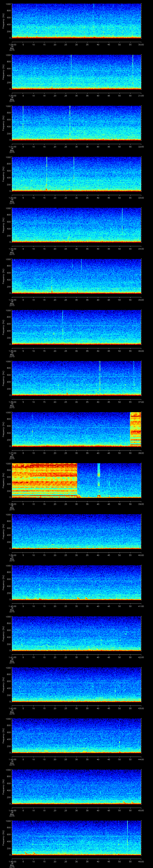The height and width of the screenshot is (868, 153).
Task: Open the spectrogram starting at 1:29:00
Action: click(x=76, y=21)
